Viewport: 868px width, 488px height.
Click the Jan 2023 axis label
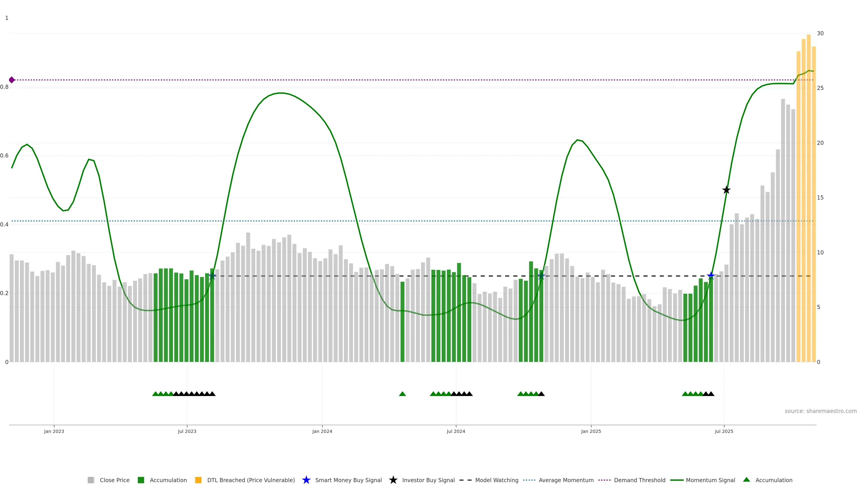pos(54,431)
